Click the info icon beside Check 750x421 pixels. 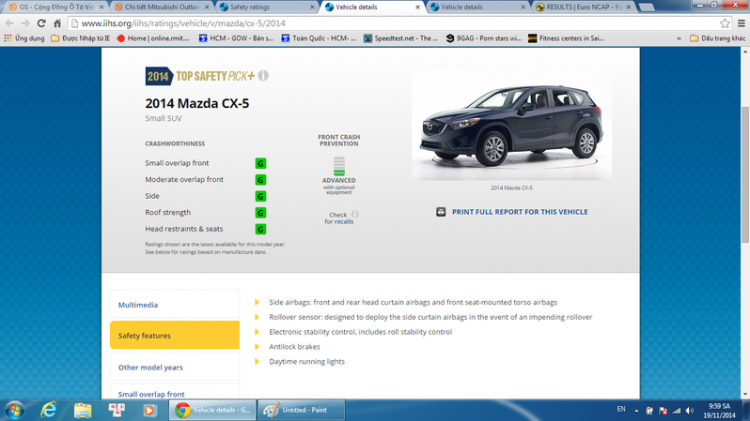pos(354,214)
